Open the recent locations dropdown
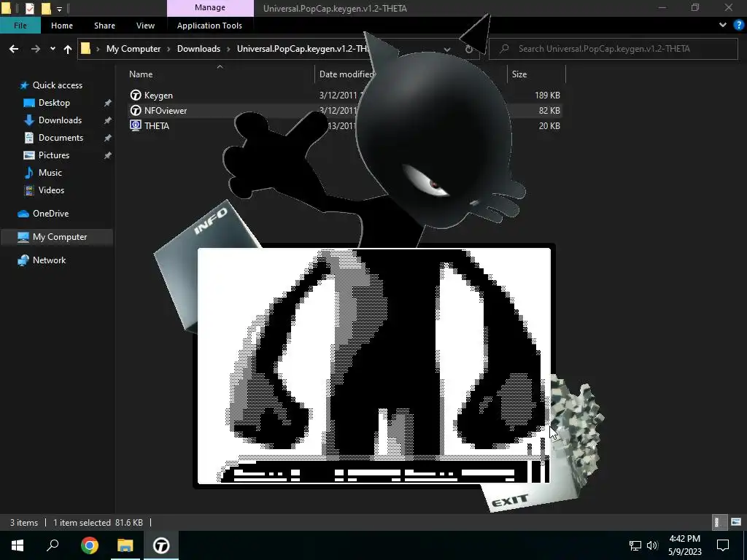Image resolution: width=747 pixels, height=560 pixels. (x=53, y=49)
